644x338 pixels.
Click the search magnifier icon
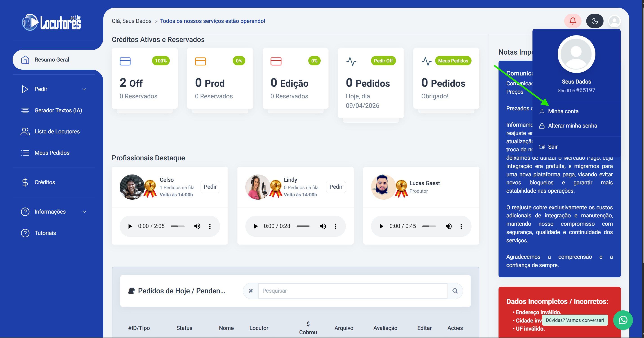[455, 291]
